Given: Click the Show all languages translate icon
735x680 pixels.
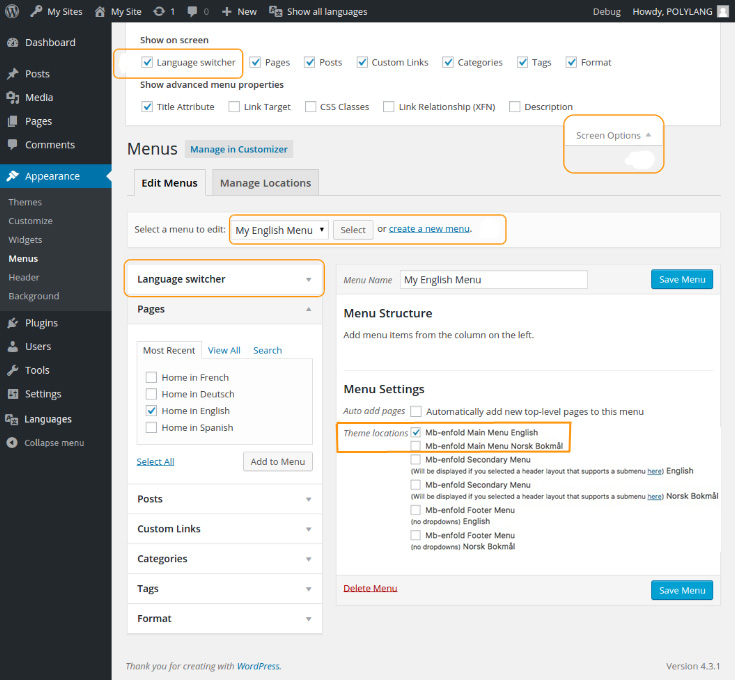Looking at the screenshot, I should pyautogui.click(x=275, y=11).
